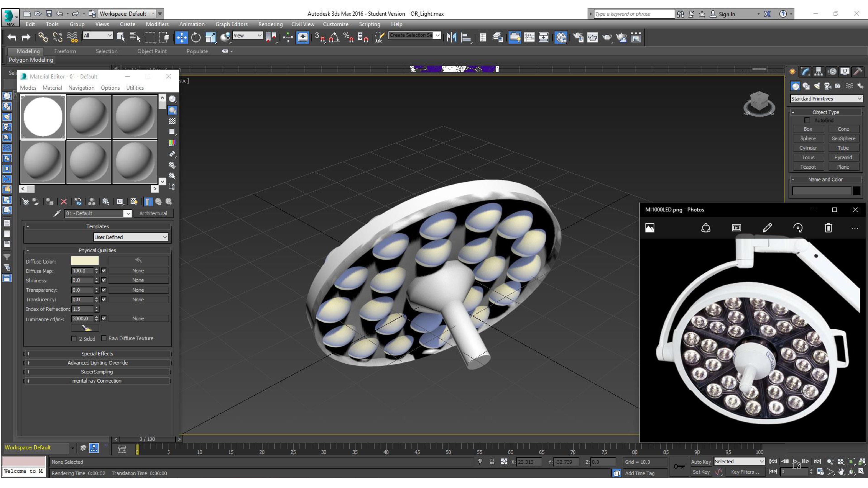The width and height of the screenshot is (868, 488).
Task: Enable the 2-Sided checkbox
Action: pyautogui.click(x=74, y=339)
